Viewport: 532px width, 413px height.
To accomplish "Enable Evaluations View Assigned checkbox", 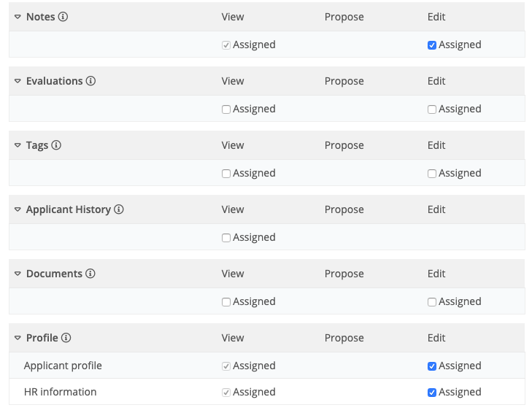I will click(226, 109).
